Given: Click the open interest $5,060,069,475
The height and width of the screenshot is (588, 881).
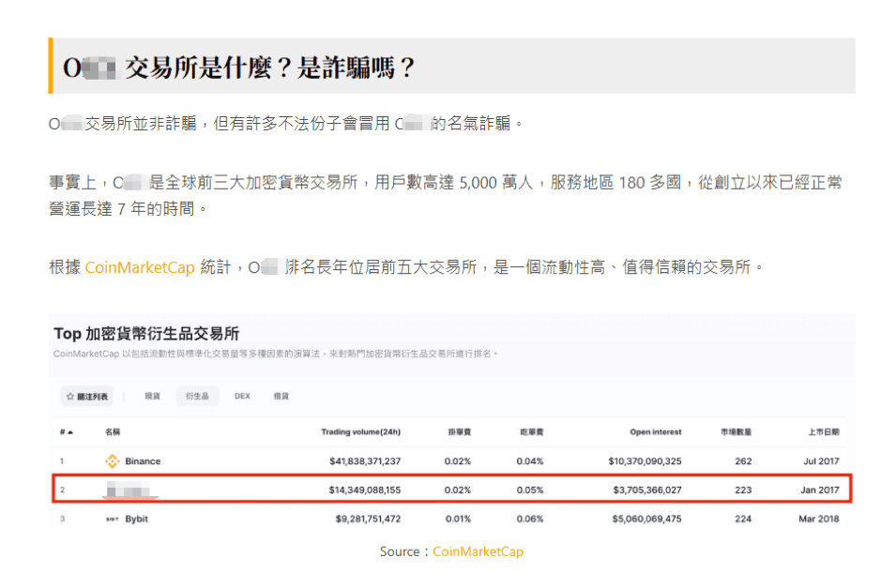Looking at the screenshot, I should tap(646, 519).
